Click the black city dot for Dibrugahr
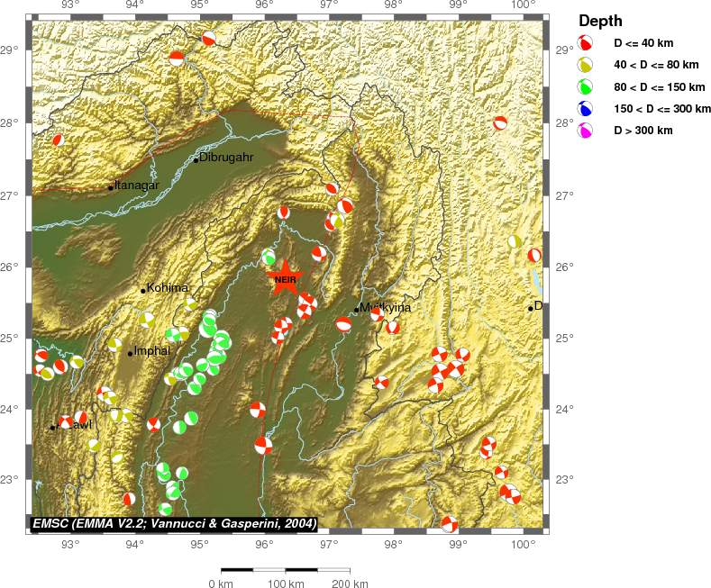This screenshot has height=588, width=711. coord(196,160)
